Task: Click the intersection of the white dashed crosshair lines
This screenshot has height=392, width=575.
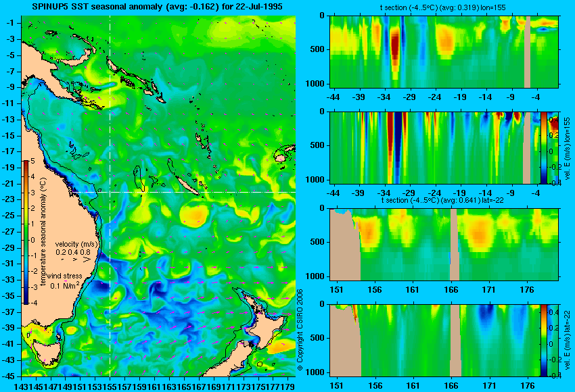Action: point(110,192)
